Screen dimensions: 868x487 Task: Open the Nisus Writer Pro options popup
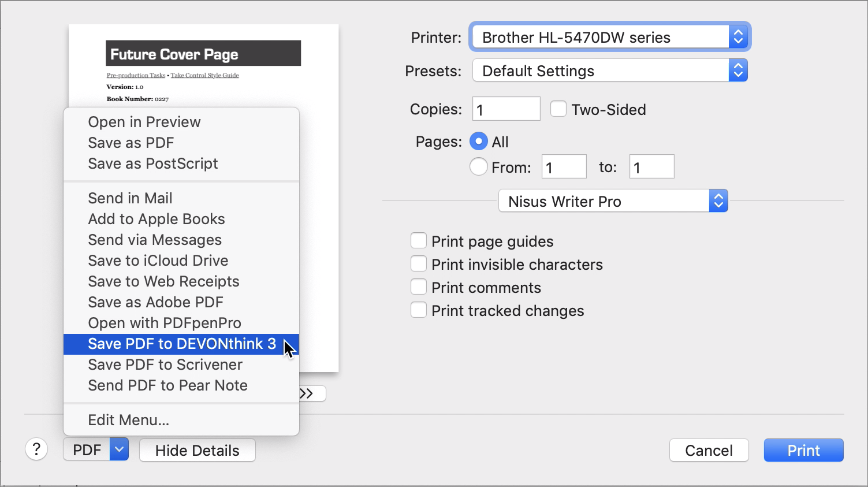coord(613,201)
